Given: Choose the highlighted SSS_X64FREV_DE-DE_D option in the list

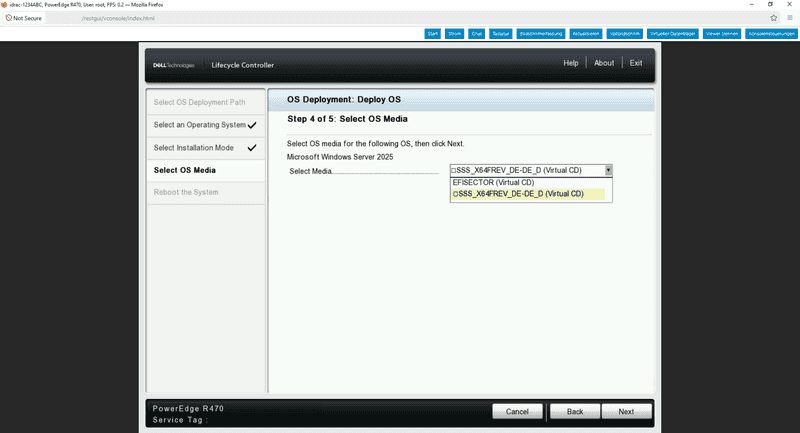Looking at the screenshot, I should [529, 194].
